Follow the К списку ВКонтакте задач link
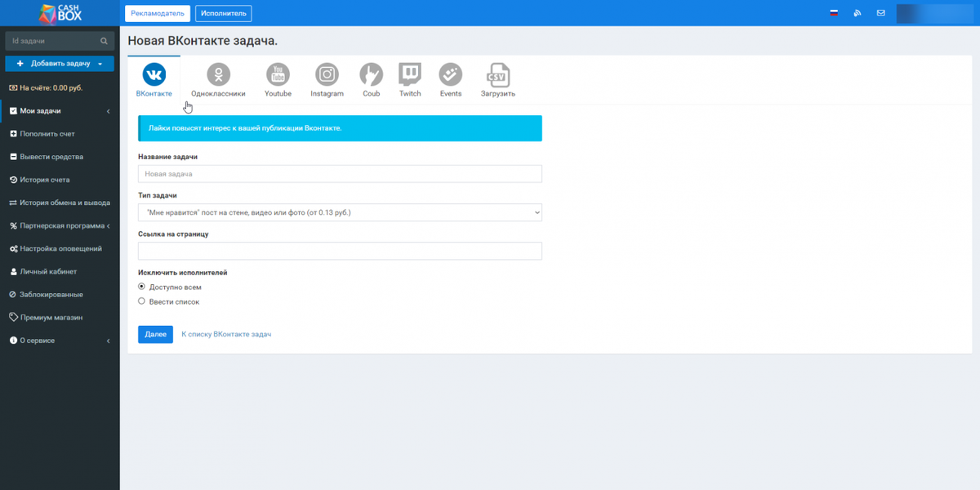The height and width of the screenshot is (490, 980). tap(226, 334)
